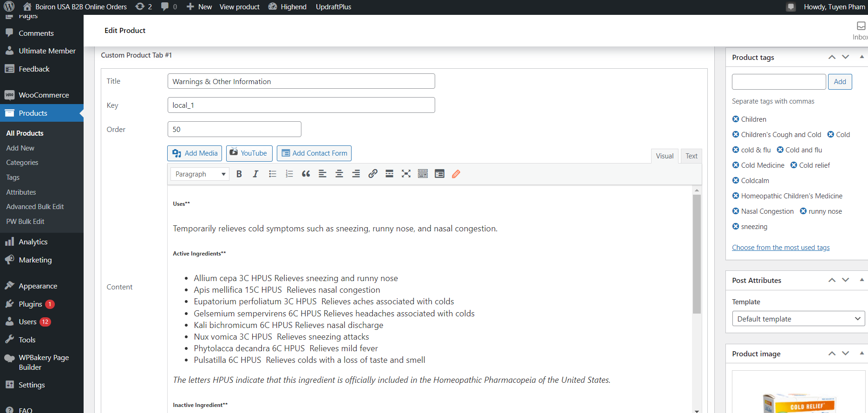Collapse the Post Attributes panel
Viewport: 868px width, 413px height.
pos(861,280)
